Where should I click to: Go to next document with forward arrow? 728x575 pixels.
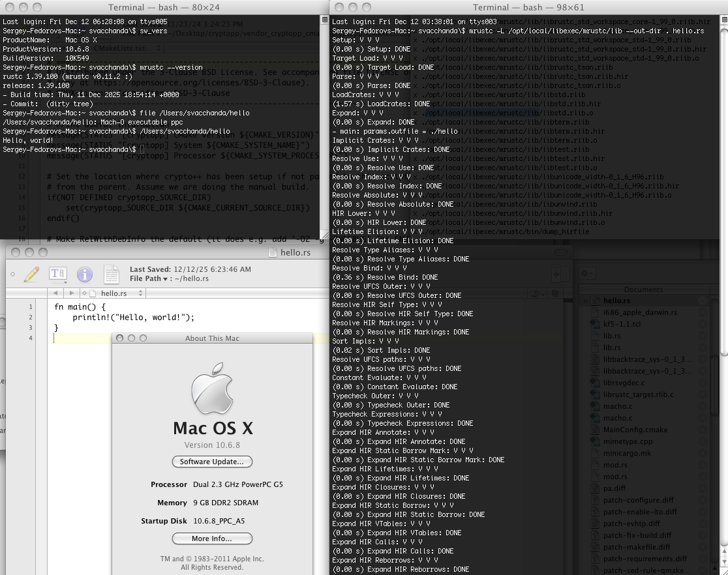(x=71, y=293)
